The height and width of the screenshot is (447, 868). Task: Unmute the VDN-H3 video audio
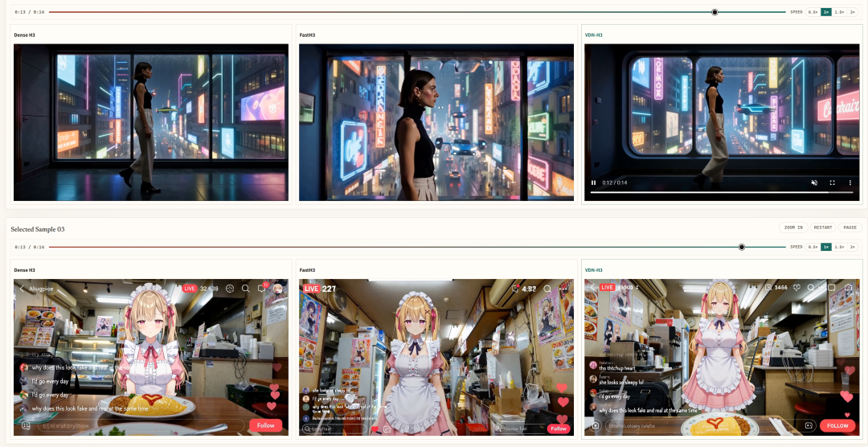tap(814, 182)
